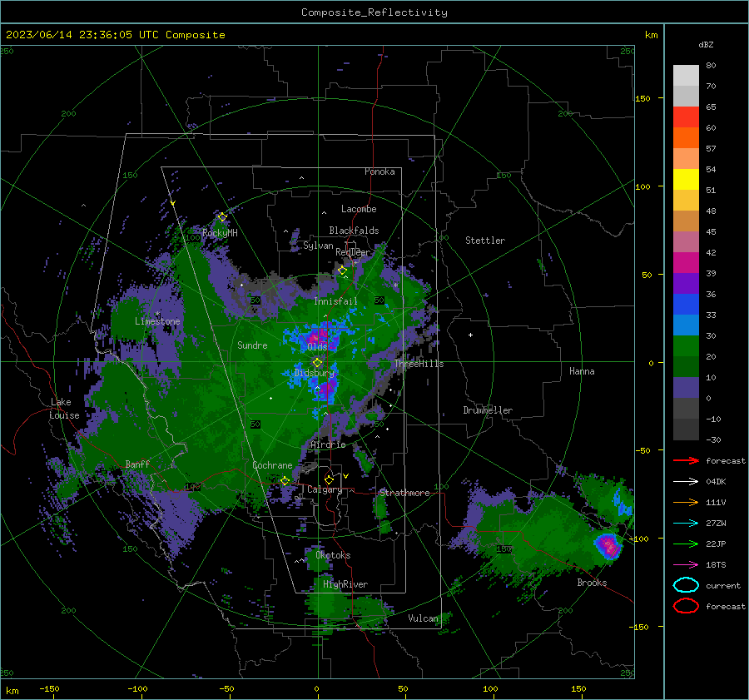This screenshot has width=749, height=700.
Task: Click the magenta 18TS arrow icon
Action: [x=686, y=565]
